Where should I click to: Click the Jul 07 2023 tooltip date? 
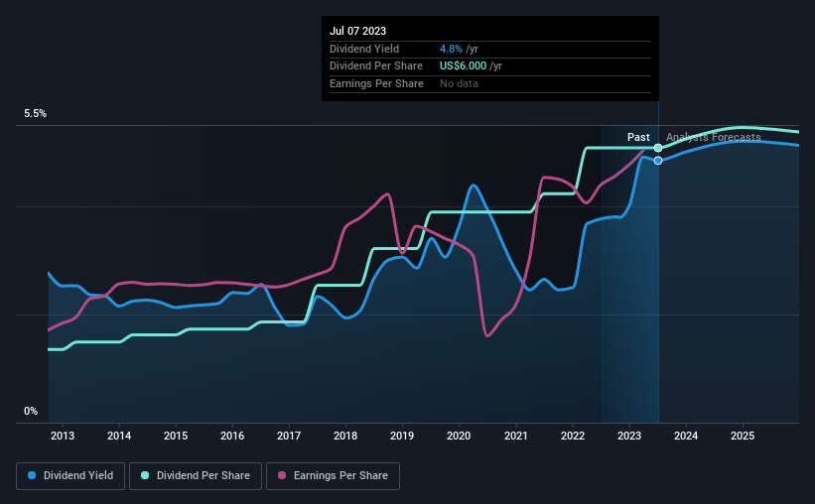(x=358, y=31)
